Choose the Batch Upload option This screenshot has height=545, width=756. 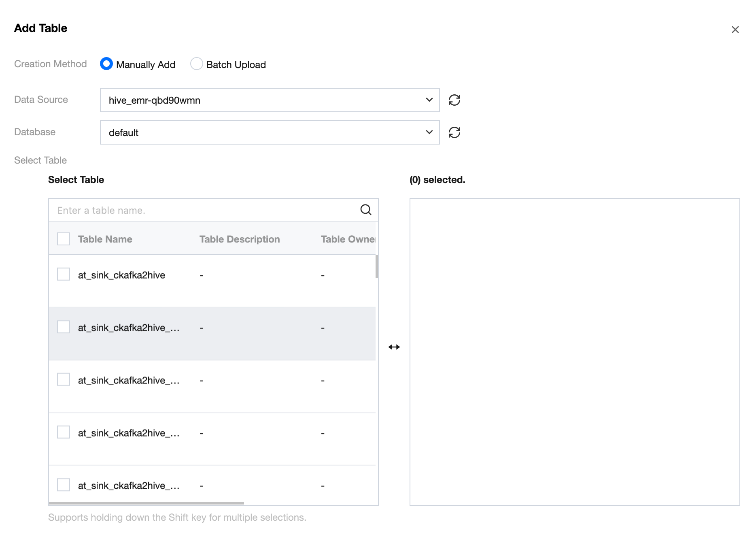point(197,64)
